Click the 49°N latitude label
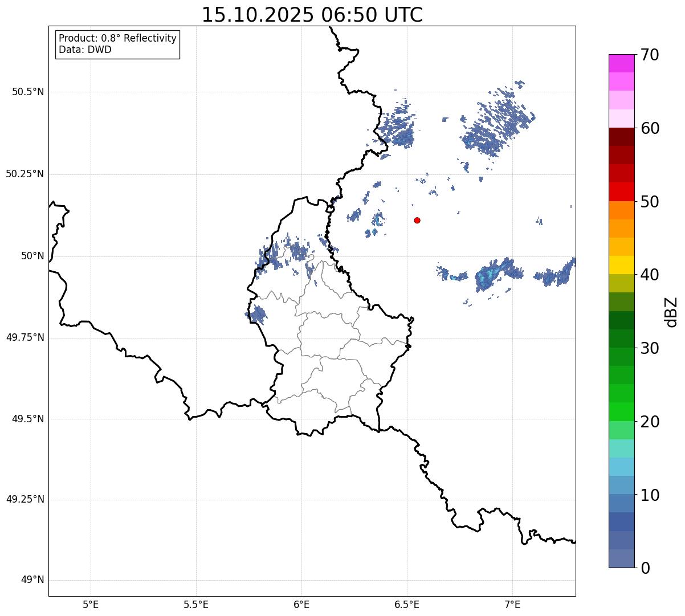Viewport: 685px width, 616px height. click(32, 580)
